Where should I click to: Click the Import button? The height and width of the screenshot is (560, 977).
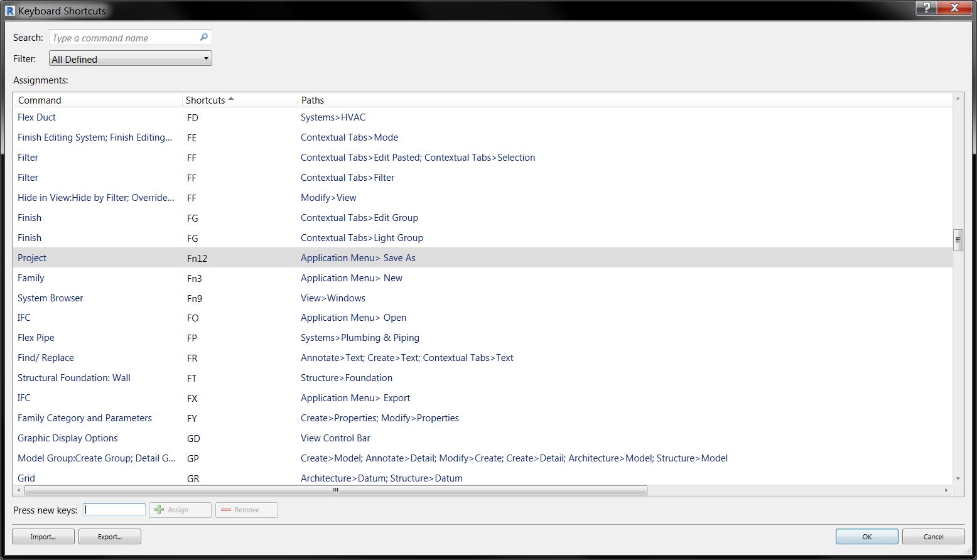[x=43, y=536]
